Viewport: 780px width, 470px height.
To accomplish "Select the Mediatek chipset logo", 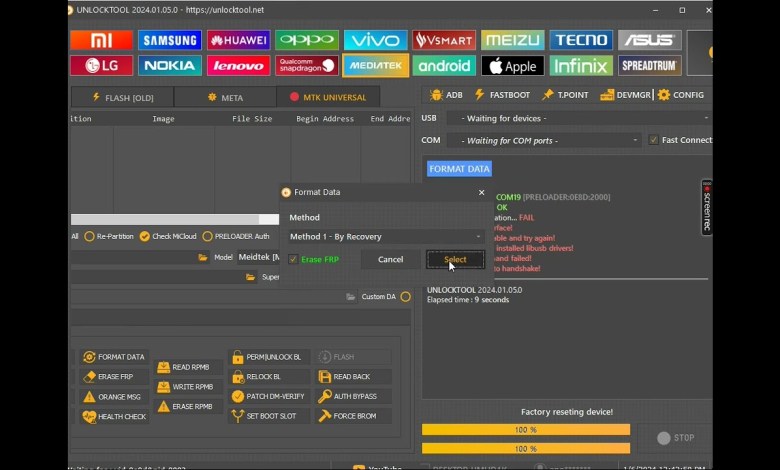I will coord(376,66).
